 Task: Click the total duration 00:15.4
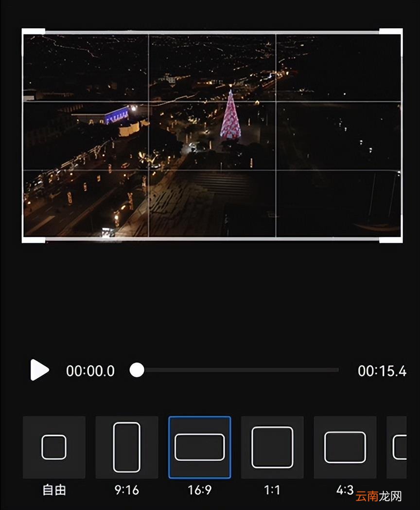tap(382, 371)
